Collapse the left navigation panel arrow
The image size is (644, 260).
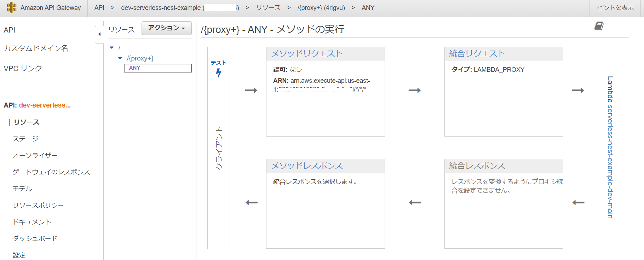pyautogui.click(x=99, y=34)
